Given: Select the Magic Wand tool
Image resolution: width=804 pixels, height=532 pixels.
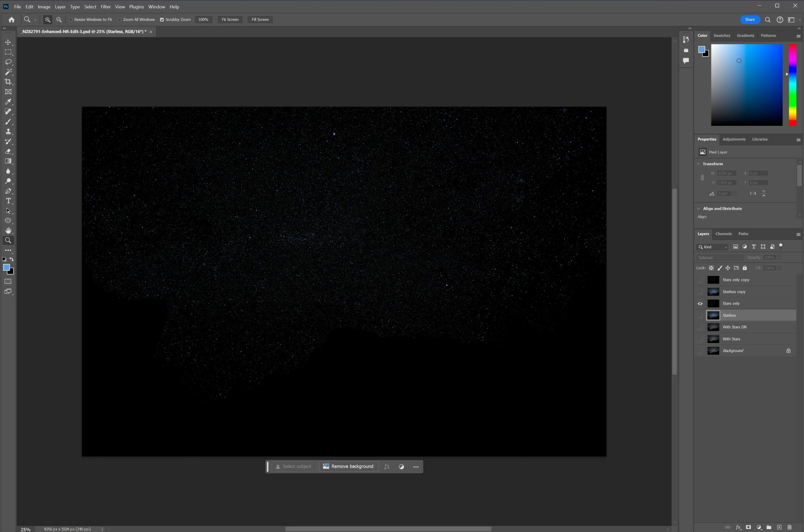Looking at the screenshot, I should pos(8,72).
